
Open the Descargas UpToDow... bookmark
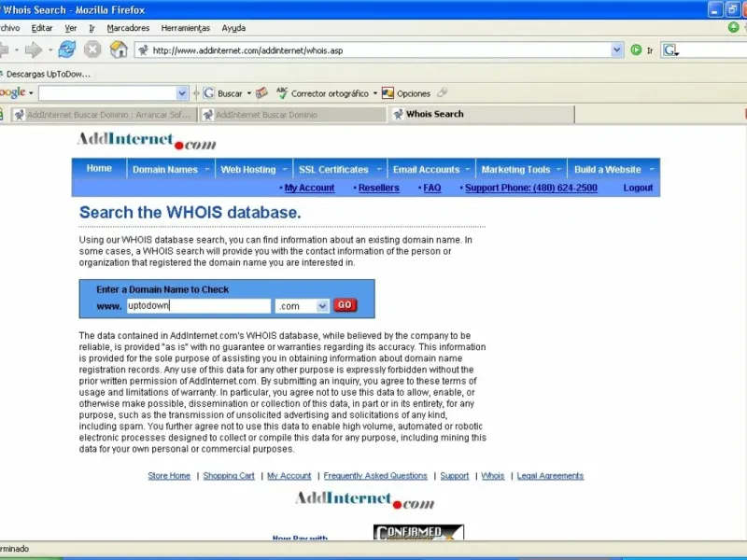pos(46,75)
